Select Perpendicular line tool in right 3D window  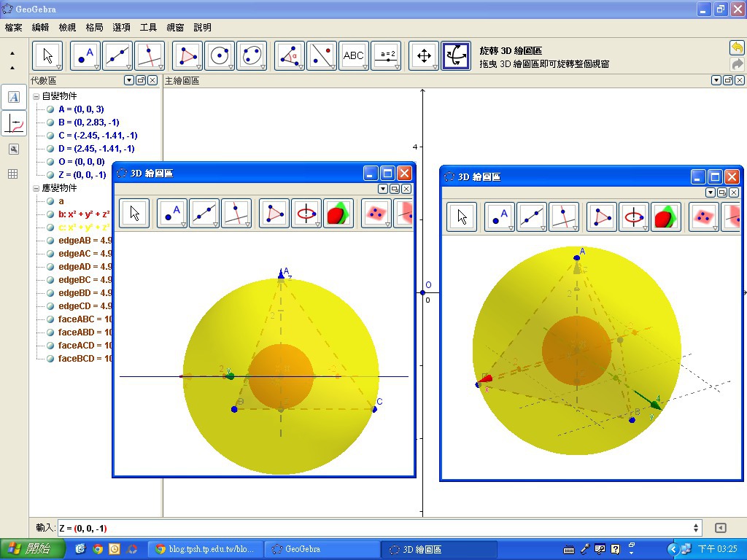[564, 217]
